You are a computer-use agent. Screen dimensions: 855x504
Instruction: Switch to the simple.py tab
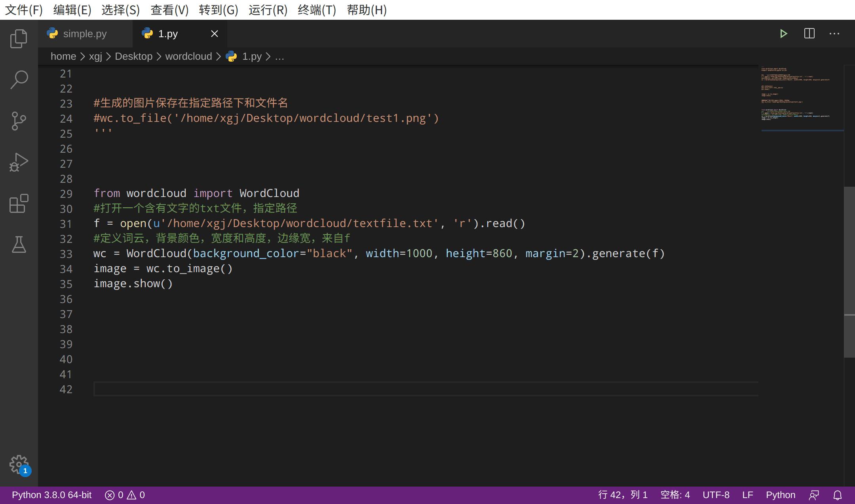click(85, 34)
